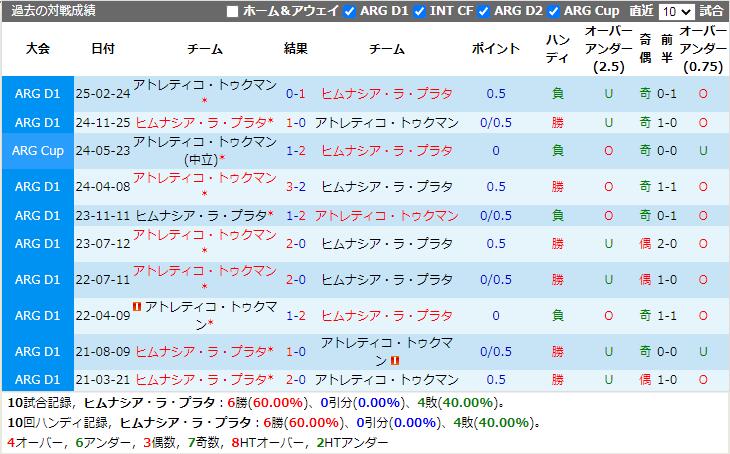Open the 3-2 result on 24-04-08

[296, 187]
